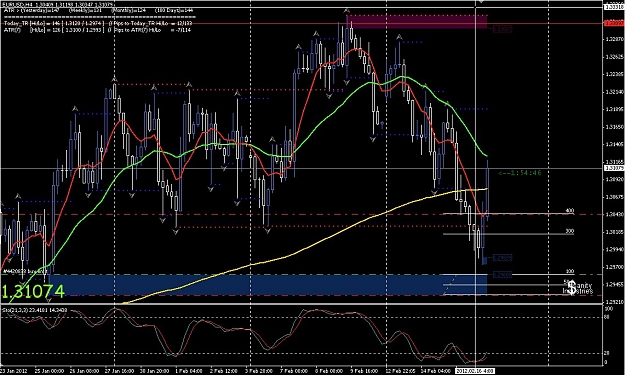This screenshot has width=625, height=375.
Task: Click the current price label on price axis
Action: pos(613,169)
